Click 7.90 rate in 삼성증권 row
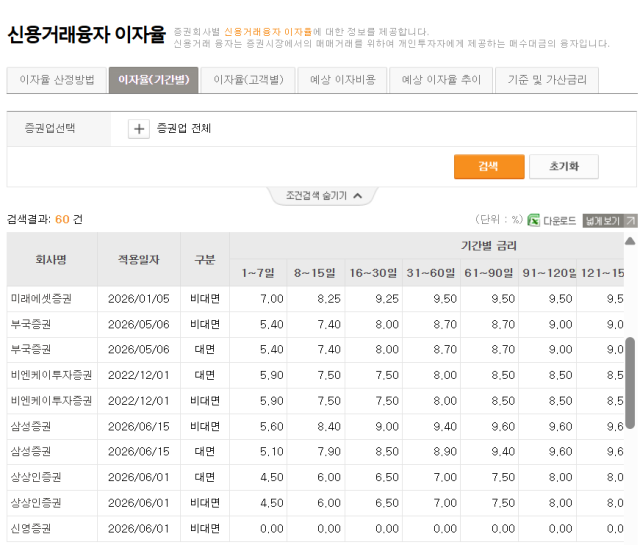This screenshot has height=545, width=640. click(x=329, y=452)
